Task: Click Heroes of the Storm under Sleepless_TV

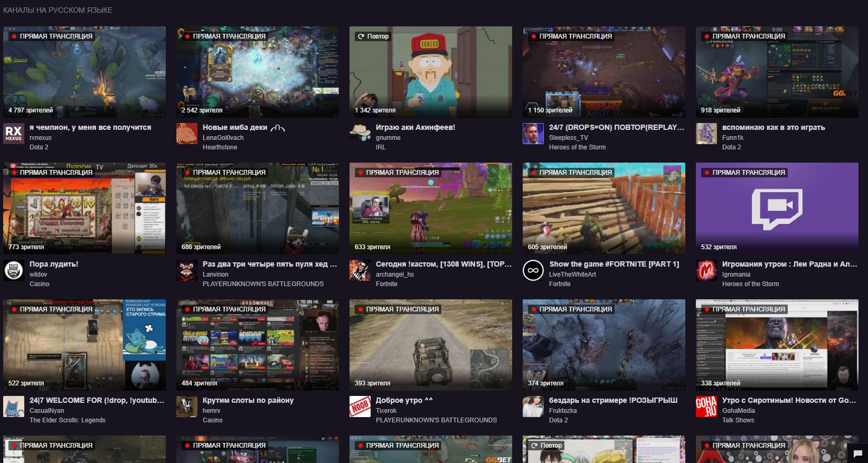Action: point(577,147)
